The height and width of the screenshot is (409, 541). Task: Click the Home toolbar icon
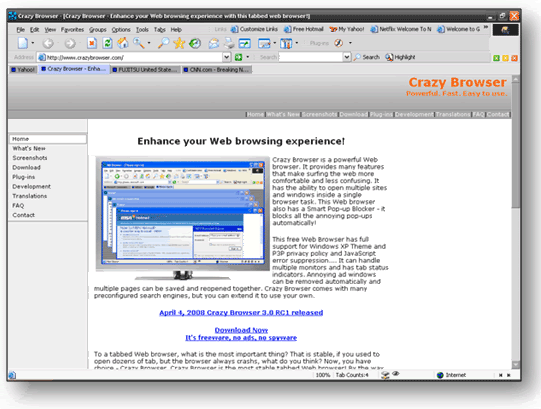[x=122, y=43]
